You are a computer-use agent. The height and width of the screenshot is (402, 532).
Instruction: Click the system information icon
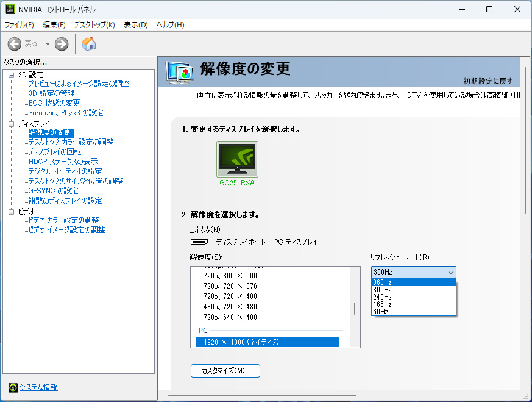click(13, 387)
